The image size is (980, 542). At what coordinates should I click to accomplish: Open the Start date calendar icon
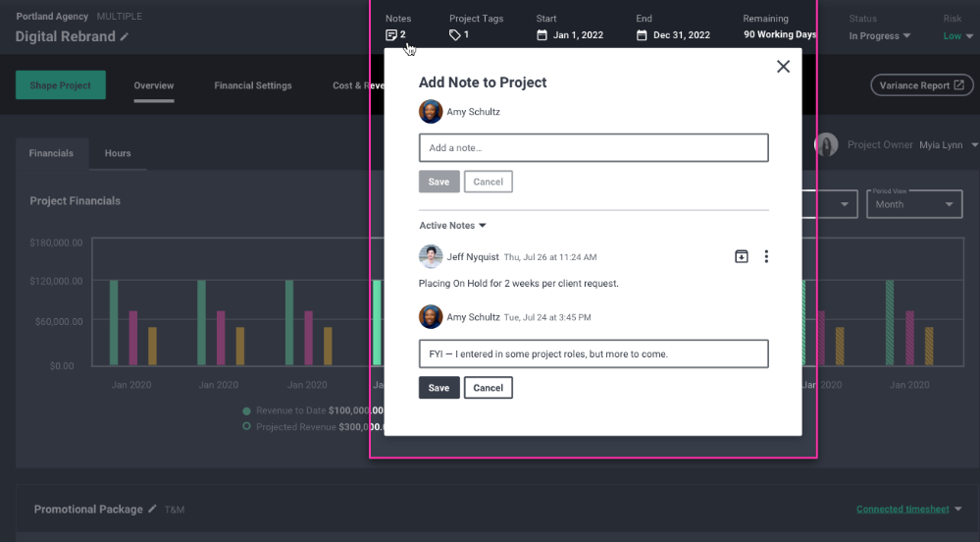click(x=542, y=35)
